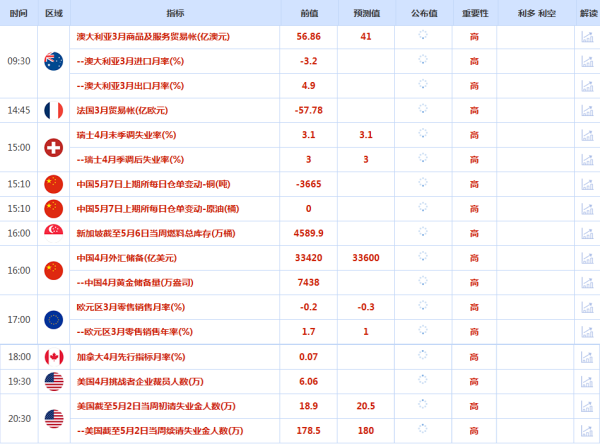Click the 公布值 column header
Viewport: 600px width, 444px height.
point(424,13)
